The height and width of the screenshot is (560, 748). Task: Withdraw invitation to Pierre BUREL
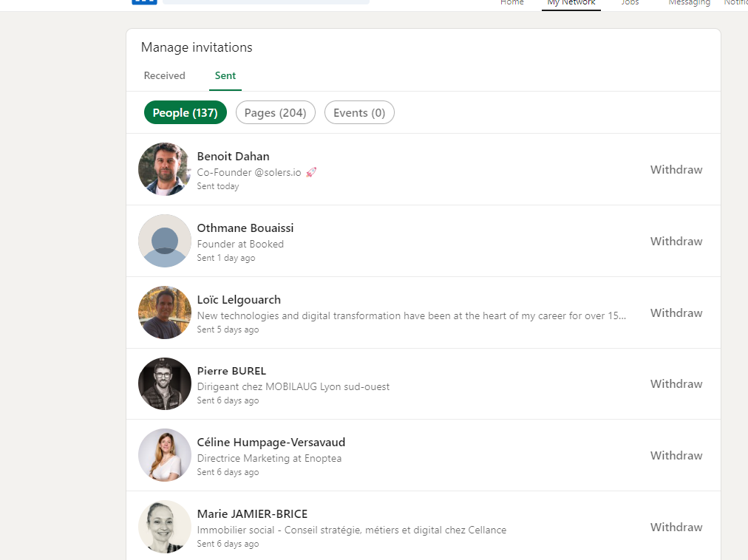click(676, 384)
